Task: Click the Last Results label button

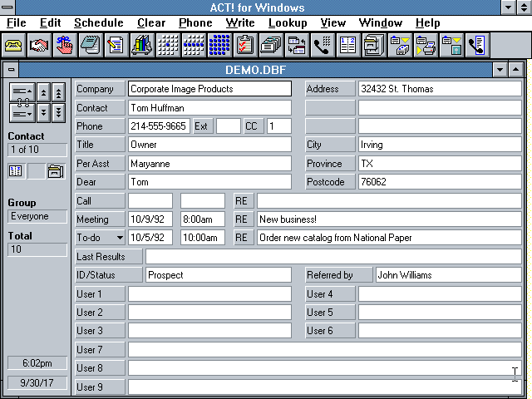Action: [x=109, y=257]
